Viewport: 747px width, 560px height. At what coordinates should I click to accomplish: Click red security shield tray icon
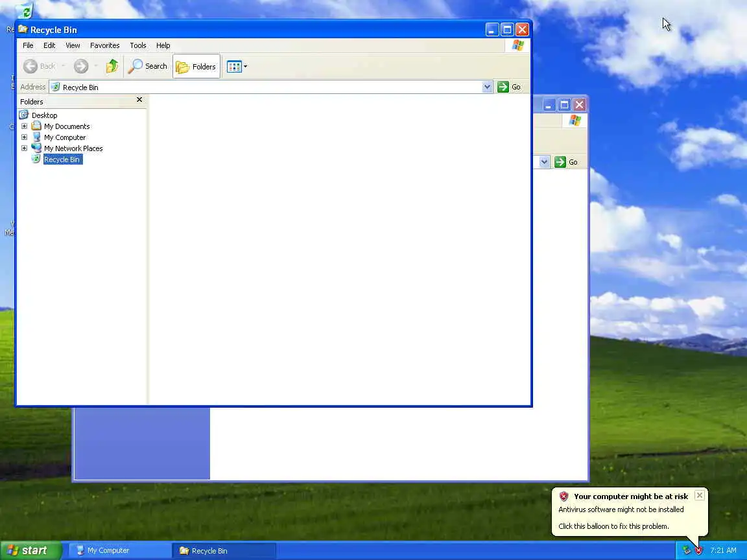pos(698,550)
